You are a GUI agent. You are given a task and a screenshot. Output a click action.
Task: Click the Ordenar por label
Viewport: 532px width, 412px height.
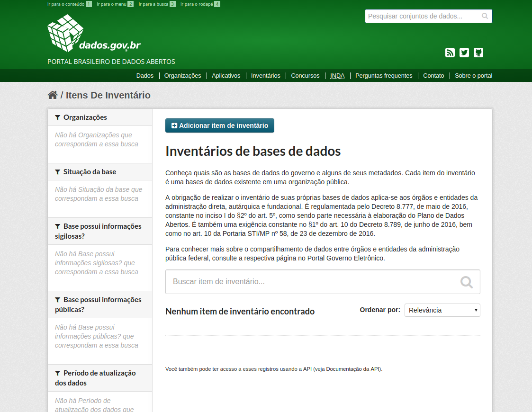380,310
